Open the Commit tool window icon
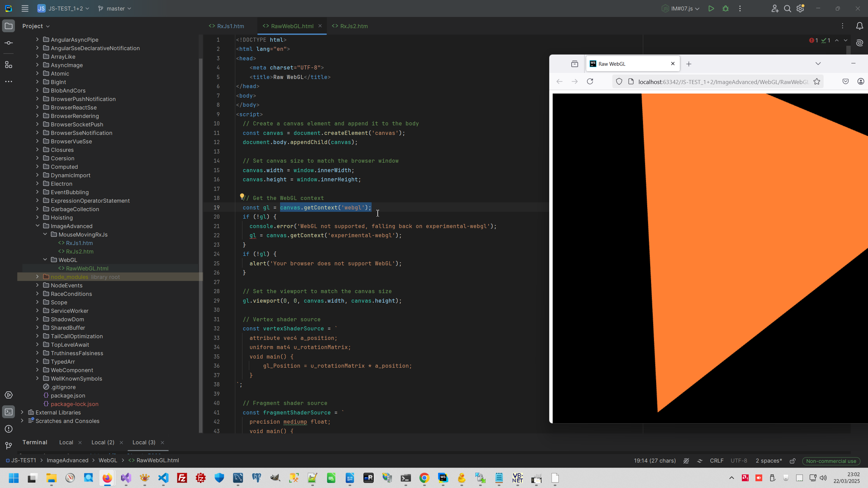This screenshot has width=868, height=488. click(9, 43)
